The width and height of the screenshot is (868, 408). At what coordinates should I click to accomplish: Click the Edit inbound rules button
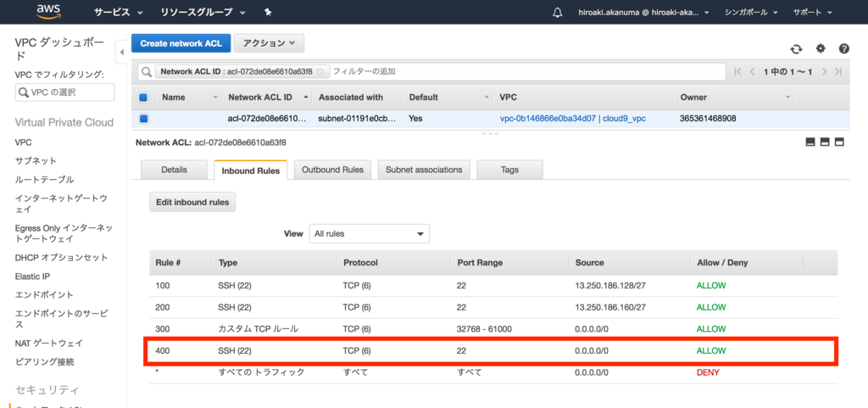click(x=192, y=202)
